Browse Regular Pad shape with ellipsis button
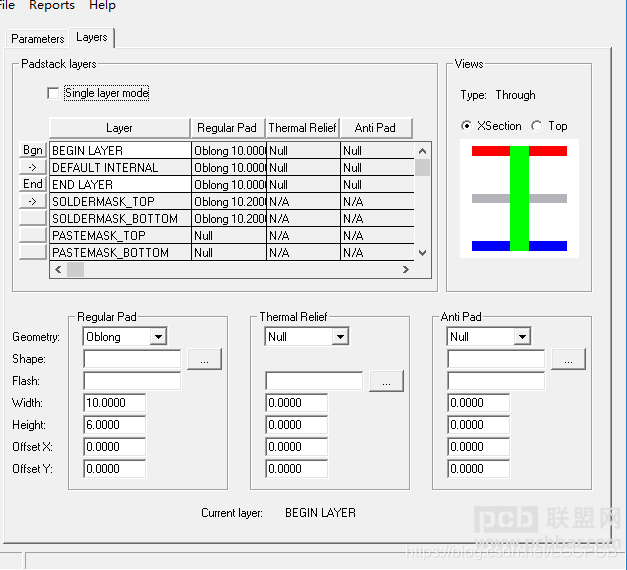The width and height of the screenshot is (627, 570). click(x=204, y=359)
